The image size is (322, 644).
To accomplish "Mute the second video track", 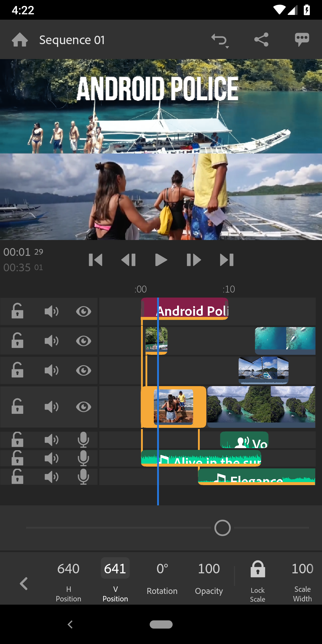I will point(51,341).
